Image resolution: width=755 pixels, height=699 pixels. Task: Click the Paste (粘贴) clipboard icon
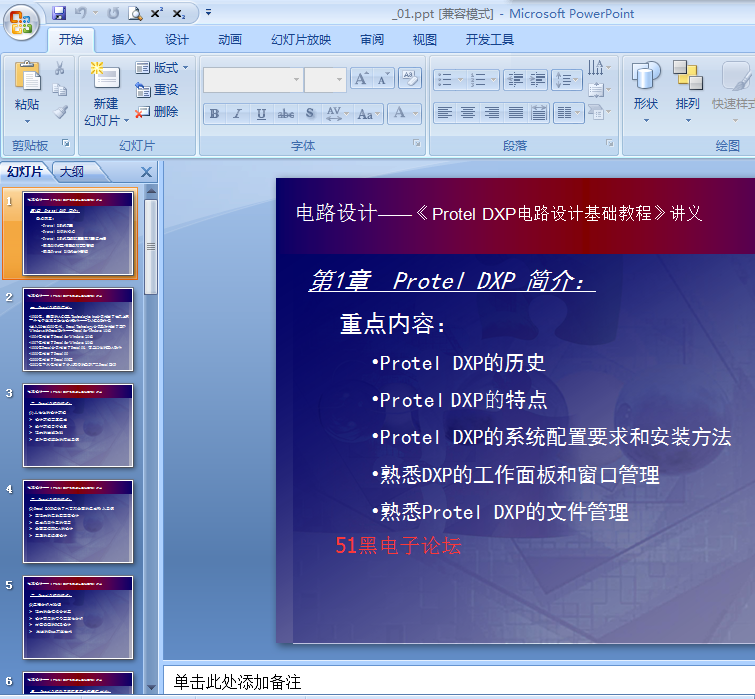(27, 76)
